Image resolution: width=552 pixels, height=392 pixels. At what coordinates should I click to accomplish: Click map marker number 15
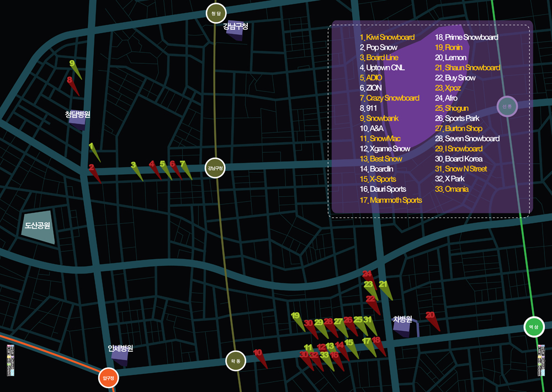click(x=352, y=349)
